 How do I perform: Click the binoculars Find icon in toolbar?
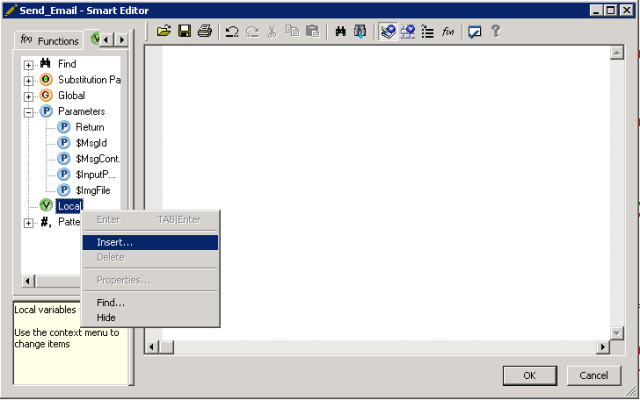[341, 31]
